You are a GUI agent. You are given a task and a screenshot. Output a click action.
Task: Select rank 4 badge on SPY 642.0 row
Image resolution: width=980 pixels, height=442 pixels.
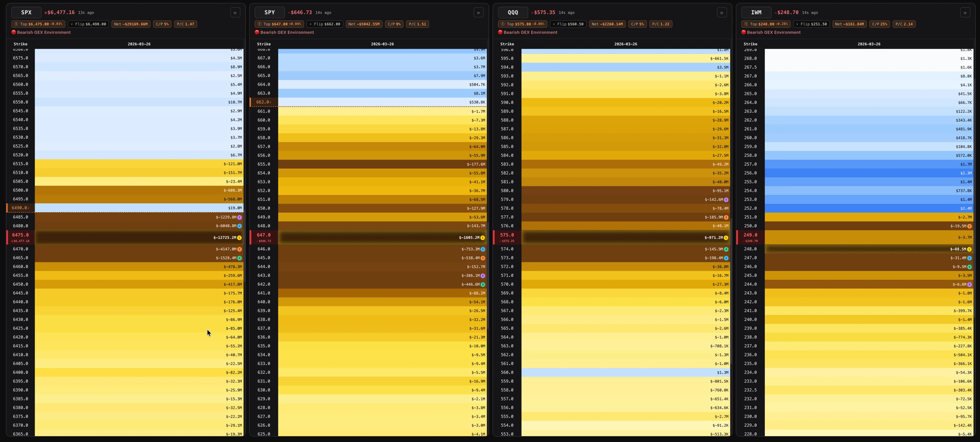point(482,285)
